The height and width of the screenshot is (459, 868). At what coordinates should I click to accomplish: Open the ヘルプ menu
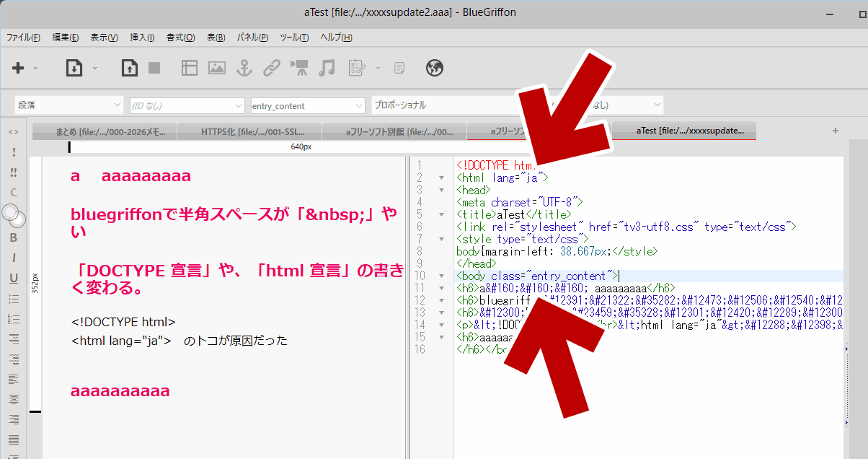335,38
